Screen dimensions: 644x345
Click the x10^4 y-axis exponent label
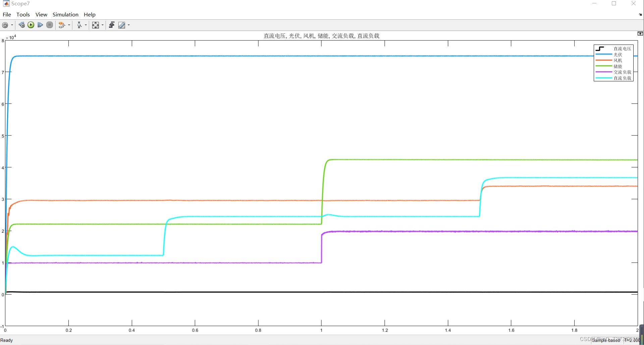(x=11, y=37)
